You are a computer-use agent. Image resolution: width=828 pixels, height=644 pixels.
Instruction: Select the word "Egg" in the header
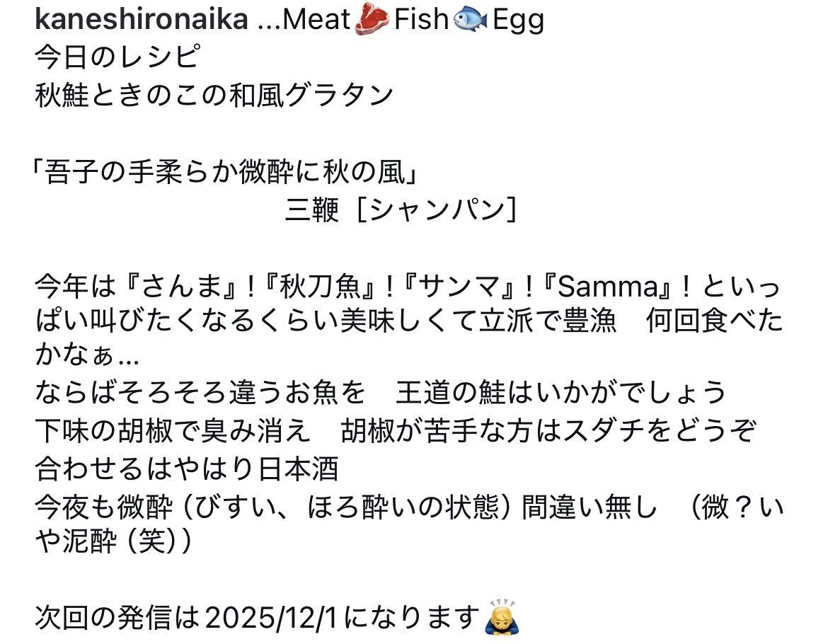[x=518, y=20]
